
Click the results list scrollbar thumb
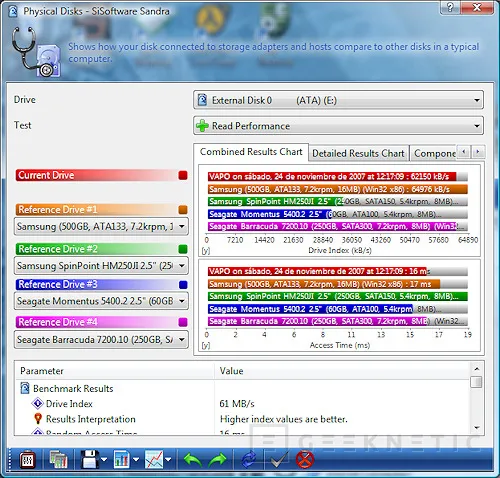[476, 382]
